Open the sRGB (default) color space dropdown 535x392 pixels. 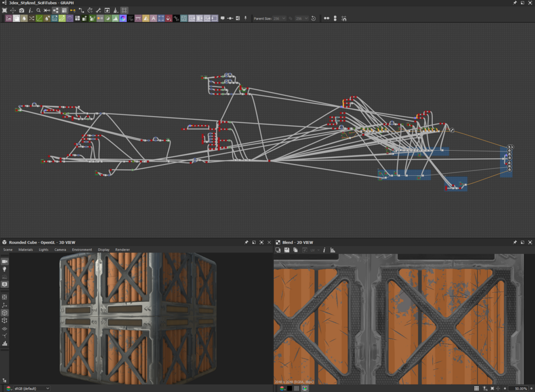point(32,388)
